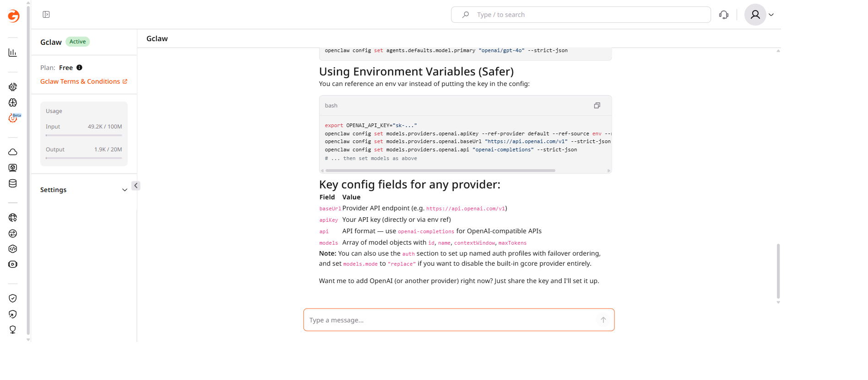Click the chat vertical scrollbar thumb
Viewport: 868px width, 380px height.
[778, 271]
